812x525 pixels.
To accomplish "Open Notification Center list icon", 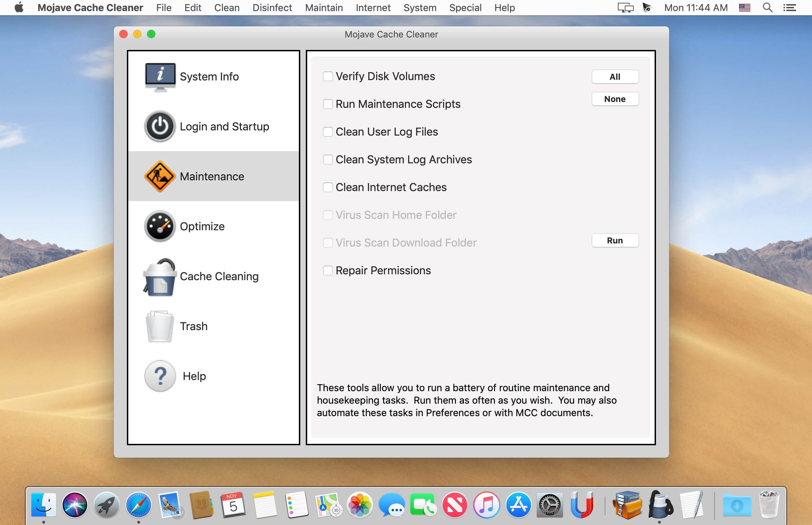I will [789, 8].
